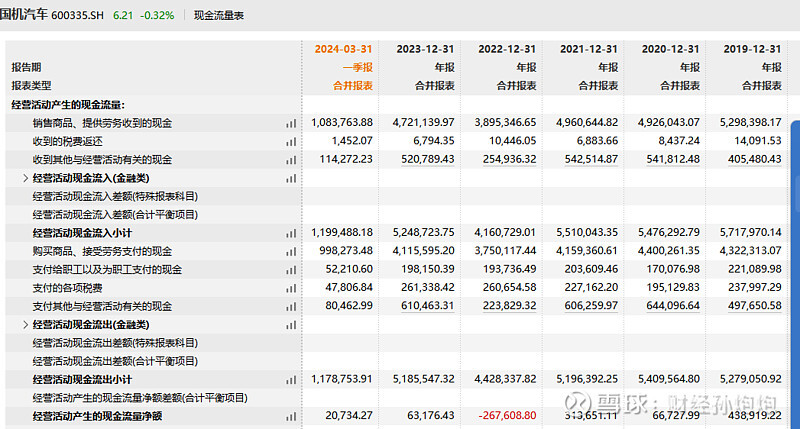Image resolution: width=800 pixels, height=429 pixels.
Task: Click stock code 600335.SH
Action: pos(77,15)
